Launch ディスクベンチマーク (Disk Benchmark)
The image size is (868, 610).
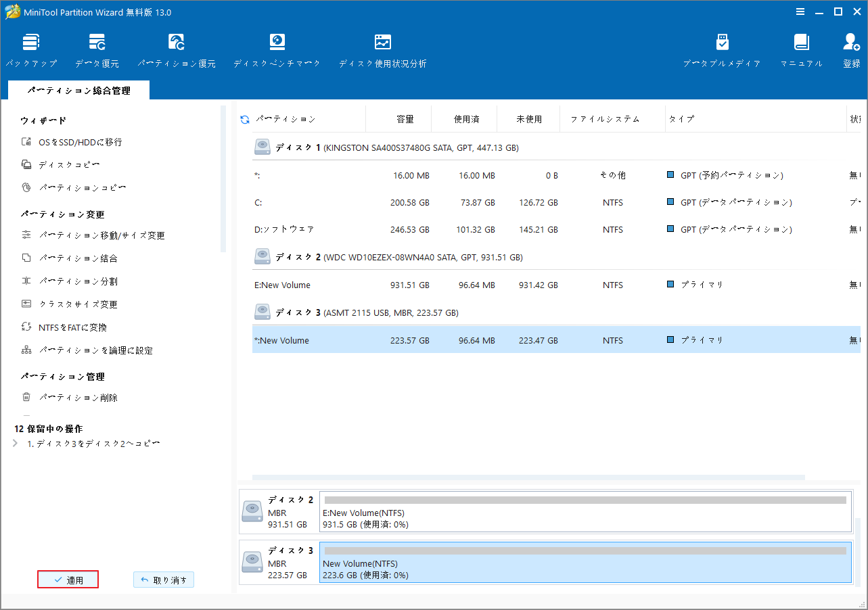pyautogui.click(x=277, y=49)
